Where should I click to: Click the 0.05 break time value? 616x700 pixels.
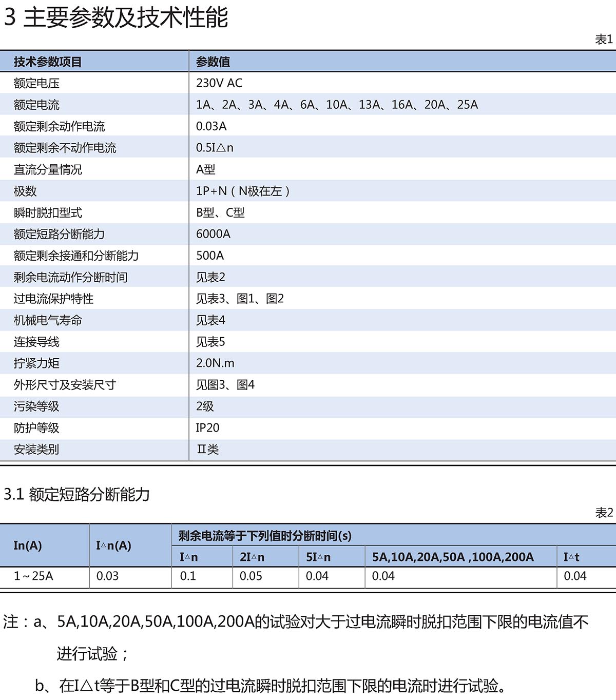tap(251, 576)
